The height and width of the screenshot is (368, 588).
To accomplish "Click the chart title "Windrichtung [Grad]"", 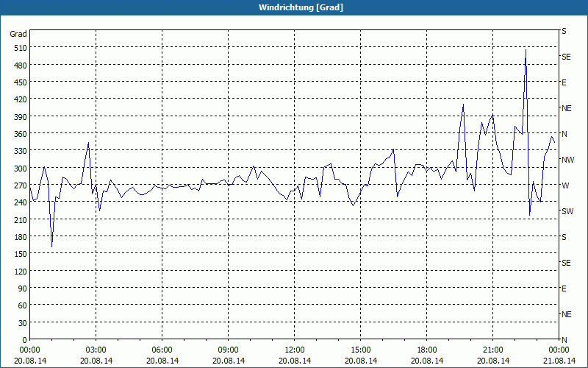I will [301, 7].
